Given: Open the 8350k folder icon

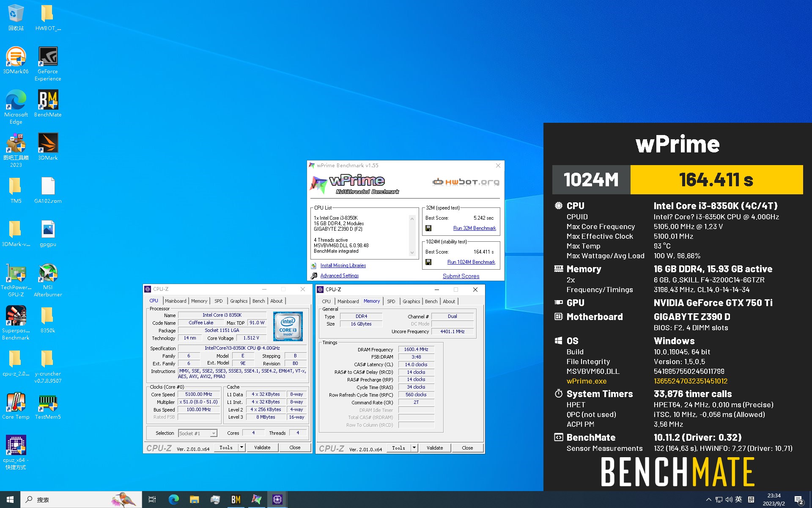Looking at the screenshot, I should (48, 320).
